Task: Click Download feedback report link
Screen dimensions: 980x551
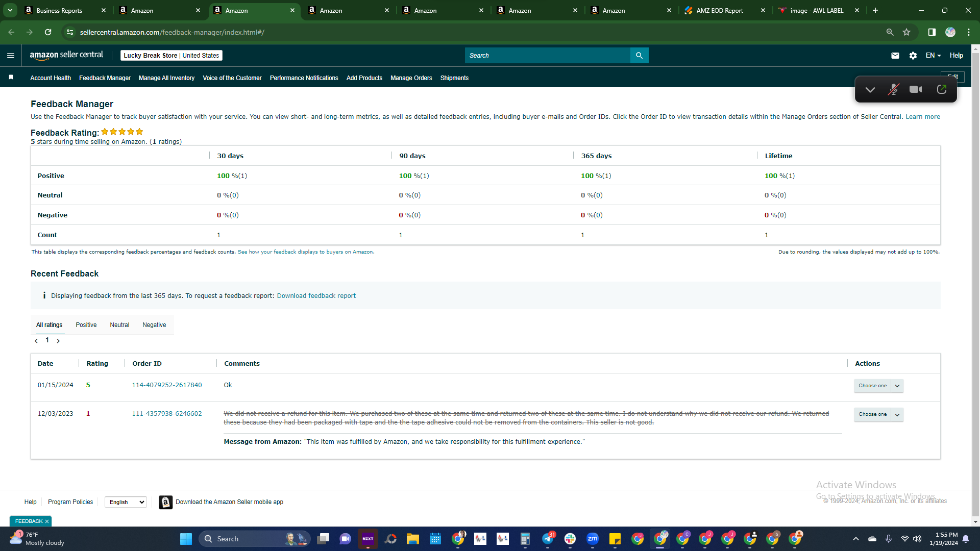Action: tap(316, 296)
